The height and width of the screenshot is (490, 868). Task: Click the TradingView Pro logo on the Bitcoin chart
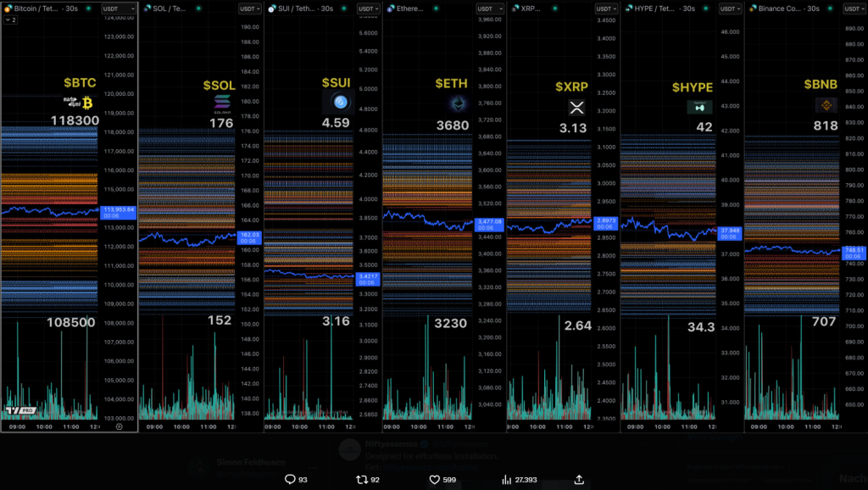point(20,410)
